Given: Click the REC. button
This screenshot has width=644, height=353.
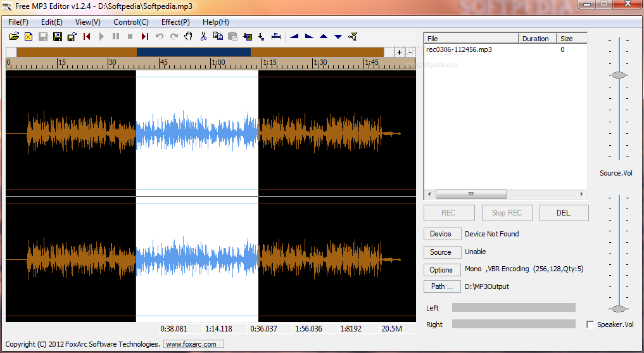Looking at the screenshot, I should tap(449, 213).
